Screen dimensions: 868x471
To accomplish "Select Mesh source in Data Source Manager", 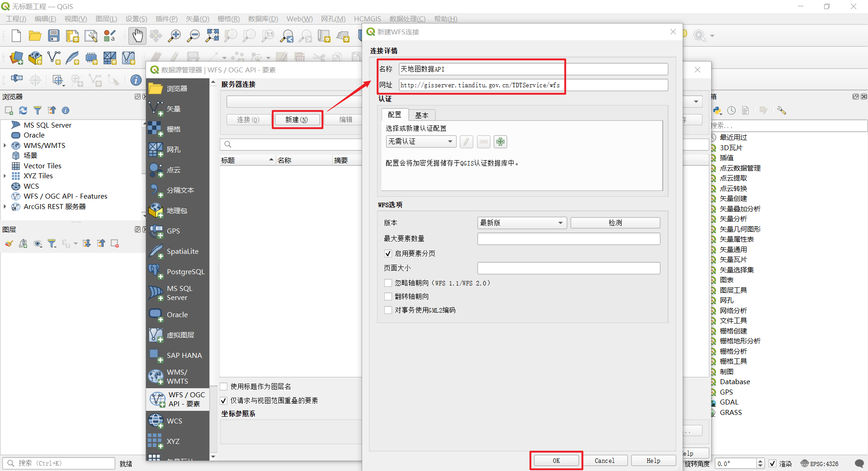I will (x=178, y=150).
